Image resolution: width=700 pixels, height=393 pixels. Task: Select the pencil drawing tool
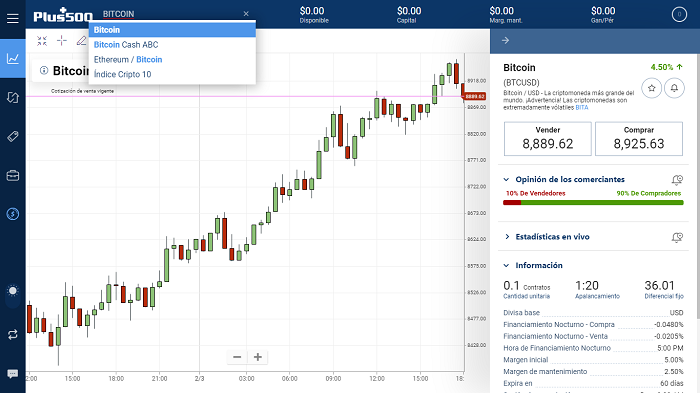click(x=81, y=41)
